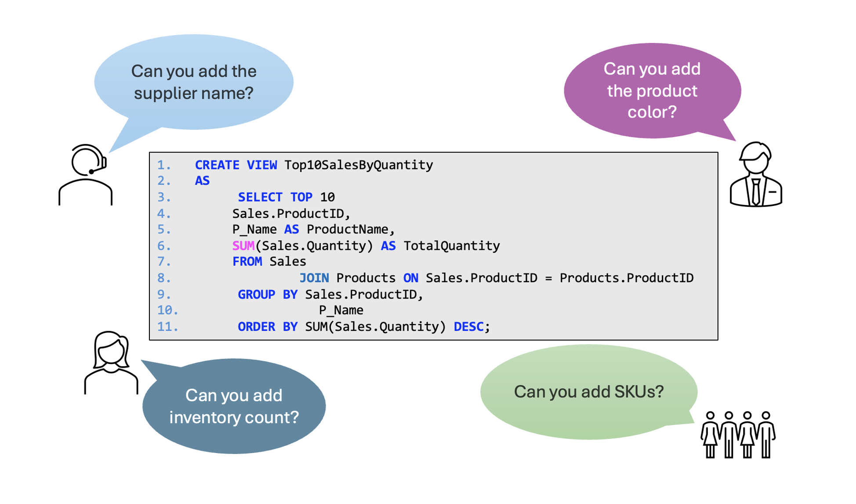Select the purple product color bubble
Image resolution: width=856 pixels, height=504 pixels.
click(x=653, y=90)
